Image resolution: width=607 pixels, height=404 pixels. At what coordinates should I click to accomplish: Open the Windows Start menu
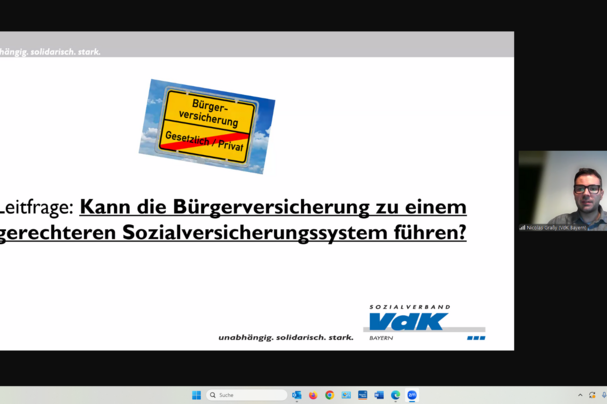196,395
